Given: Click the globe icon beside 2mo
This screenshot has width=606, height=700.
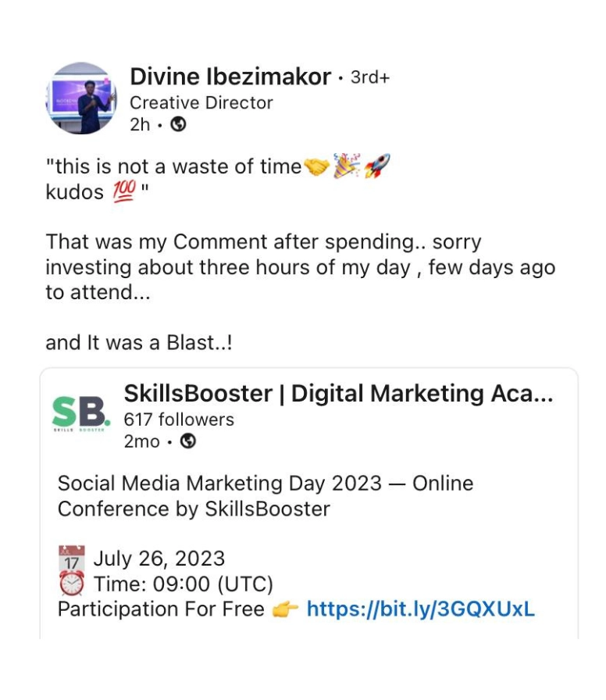Looking at the screenshot, I should click(x=187, y=441).
